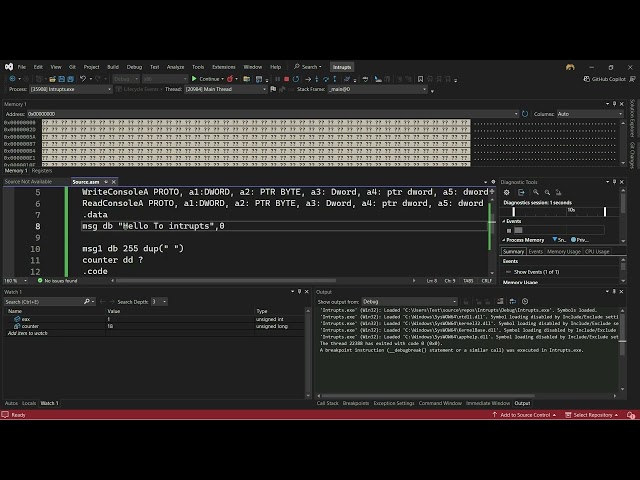Select the counter row in Watch 1

(x=155, y=326)
